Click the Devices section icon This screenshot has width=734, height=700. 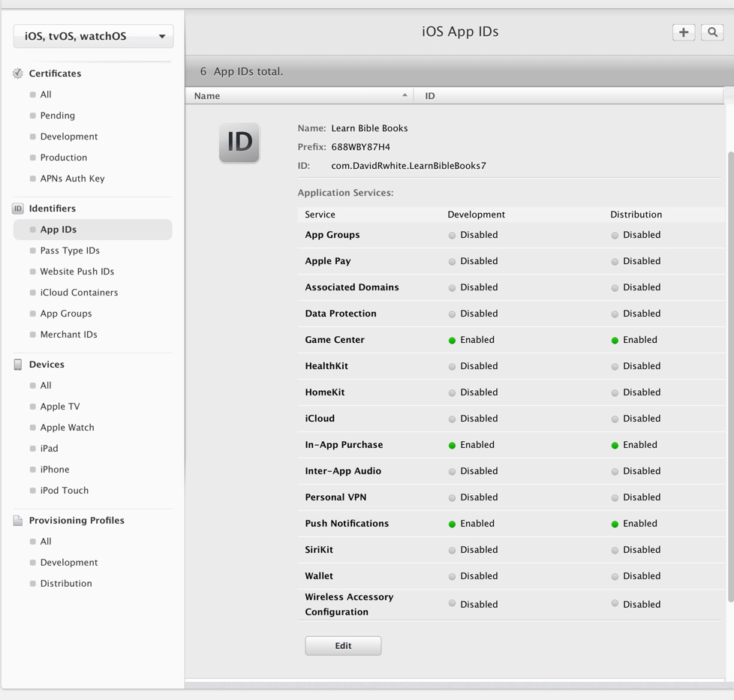[18, 365]
